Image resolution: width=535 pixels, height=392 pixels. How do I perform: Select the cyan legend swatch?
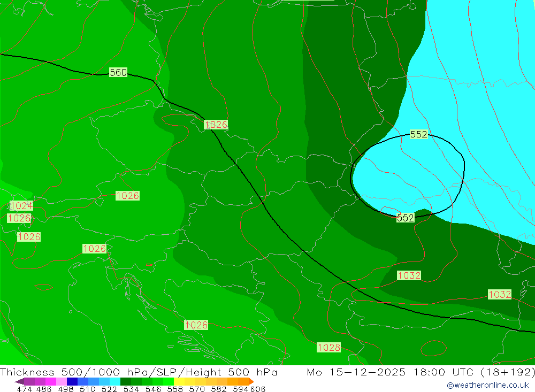(x=115, y=381)
